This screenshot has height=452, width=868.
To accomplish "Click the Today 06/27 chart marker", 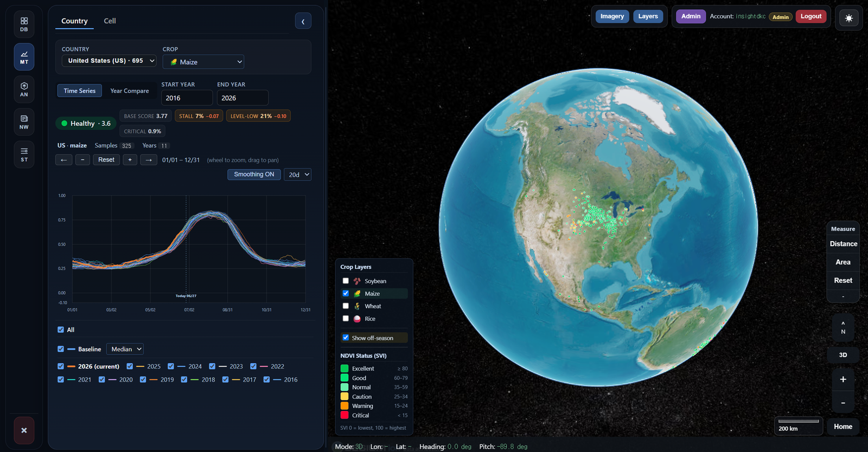I will point(186,296).
